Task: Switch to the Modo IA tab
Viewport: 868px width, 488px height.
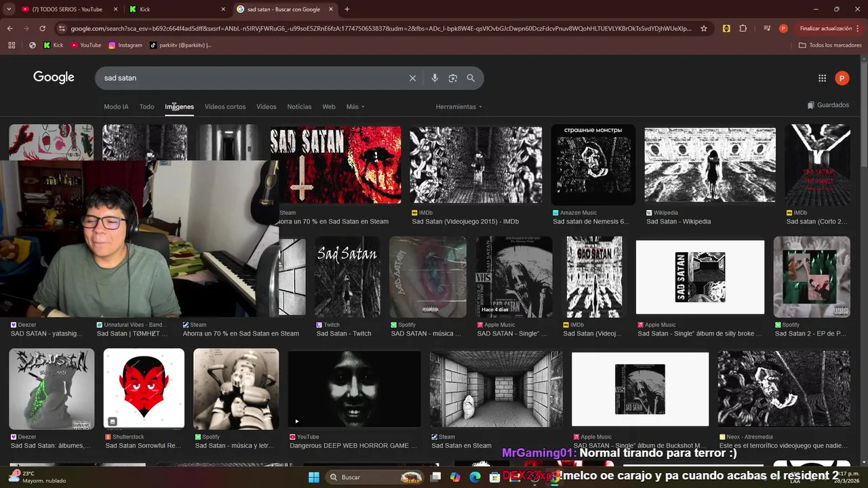Action: (x=116, y=106)
